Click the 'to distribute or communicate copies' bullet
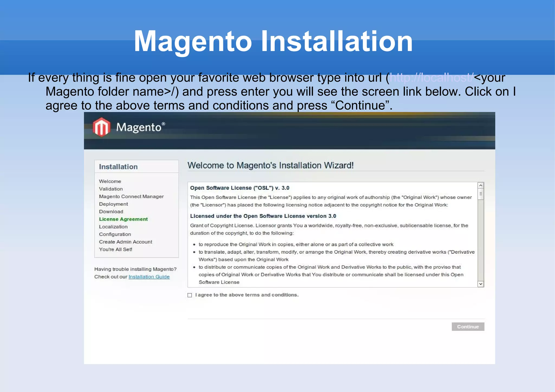The height and width of the screenshot is (392, 555). click(331, 274)
